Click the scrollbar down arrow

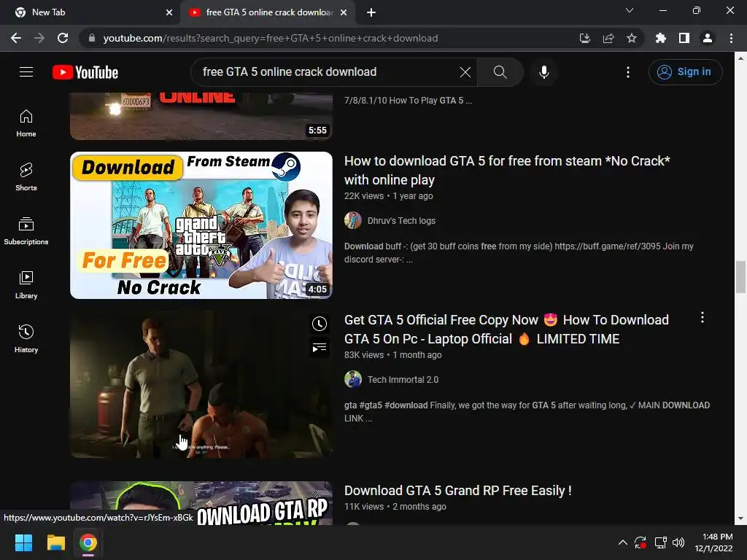coord(740,519)
